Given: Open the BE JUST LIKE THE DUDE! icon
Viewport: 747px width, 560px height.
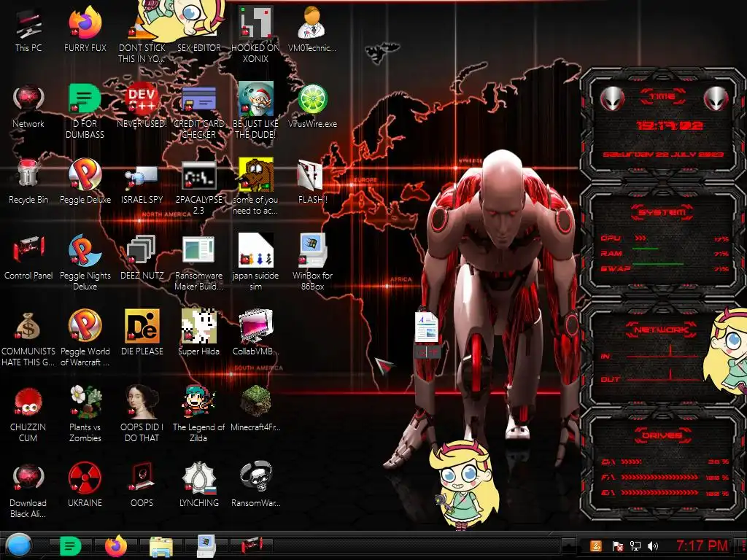Looking at the screenshot, I should click(255, 111).
